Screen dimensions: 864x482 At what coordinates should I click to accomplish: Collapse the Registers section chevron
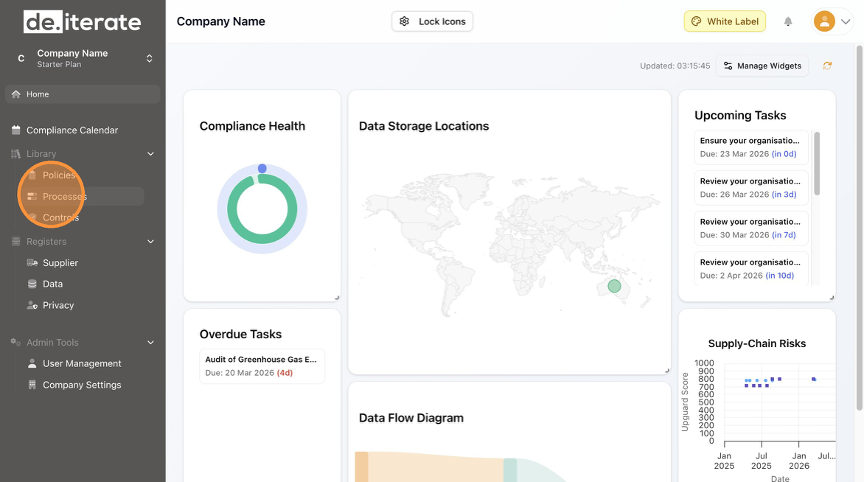click(x=151, y=241)
